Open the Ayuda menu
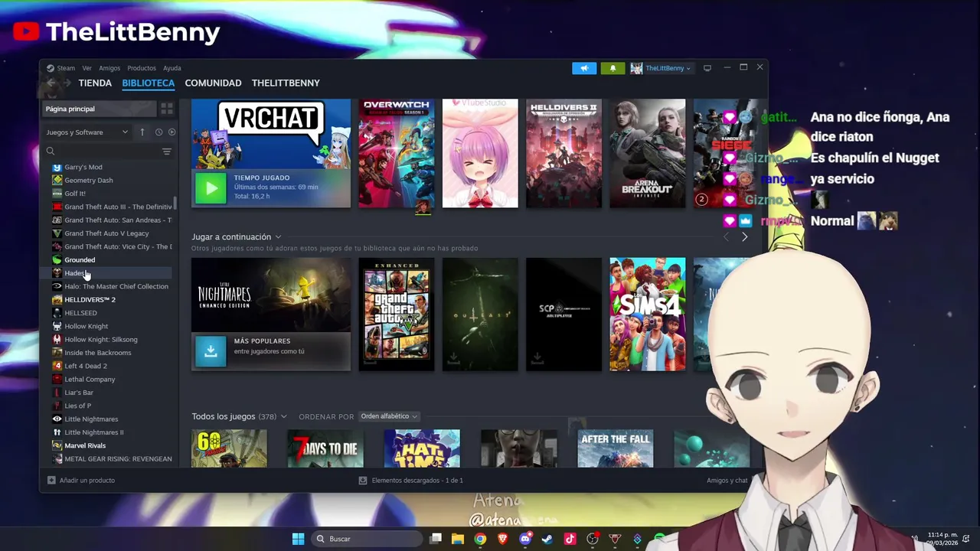Image resolution: width=980 pixels, height=551 pixels. [172, 68]
